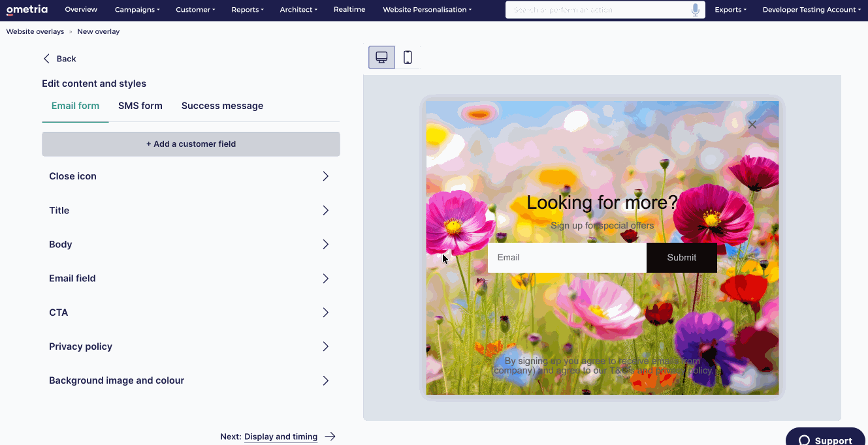Screen dimensions: 868x445
Task: Open the Customer dropdown menu
Action: (195, 10)
